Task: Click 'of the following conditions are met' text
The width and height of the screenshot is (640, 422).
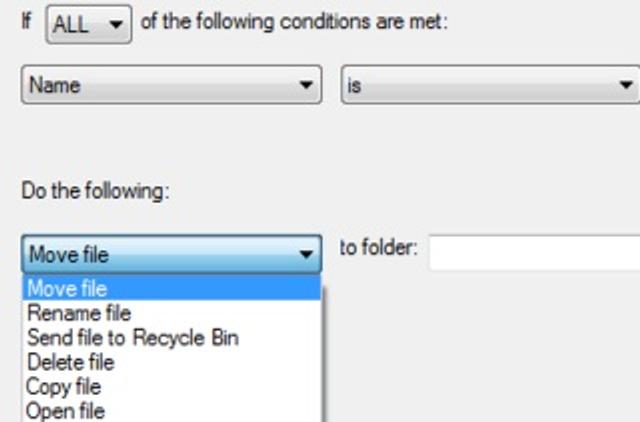Action: pos(294,21)
